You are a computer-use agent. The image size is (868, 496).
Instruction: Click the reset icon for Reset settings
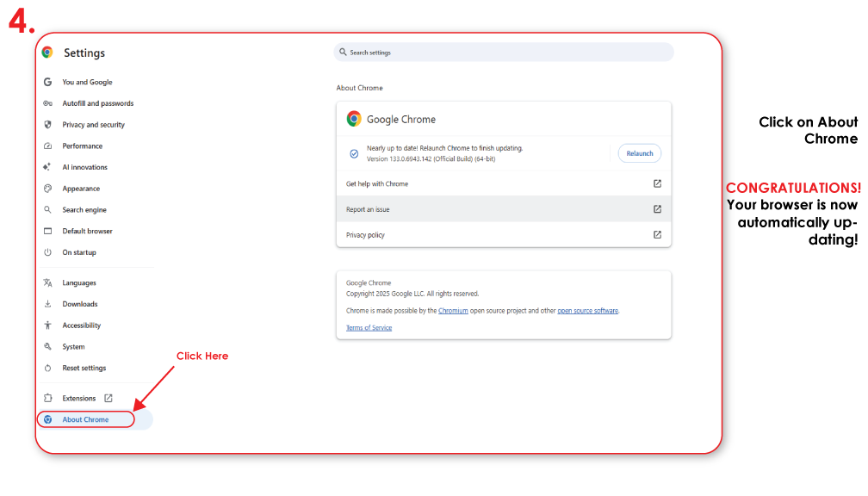[47, 369]
